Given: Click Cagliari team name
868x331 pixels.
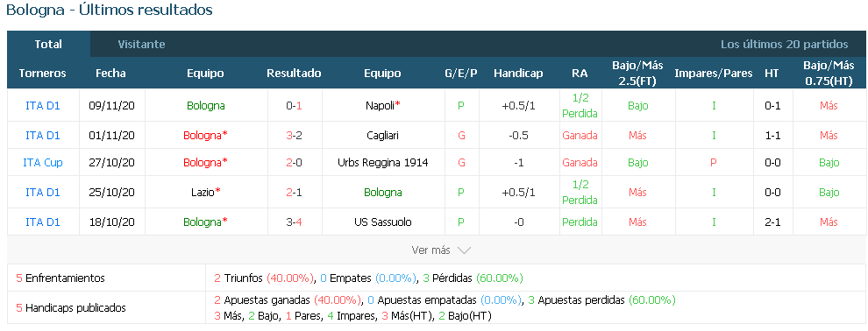Looking at the screenshot, I should pyautogui.click(x=382, y=136).
